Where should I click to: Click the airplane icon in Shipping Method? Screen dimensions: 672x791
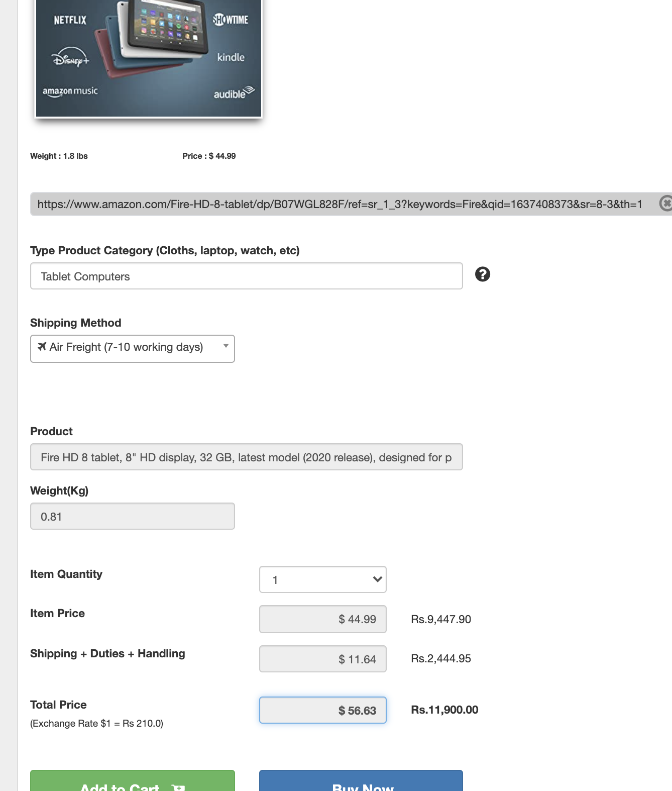(42, 346)
